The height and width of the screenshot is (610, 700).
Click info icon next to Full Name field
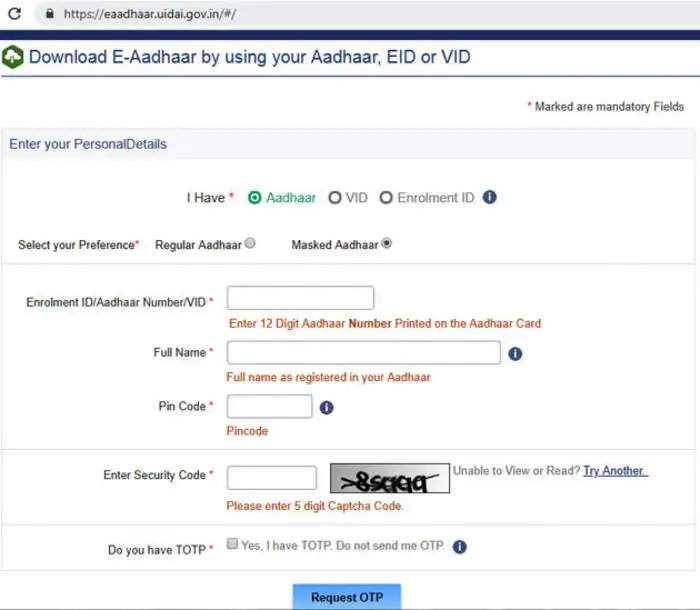(x=515, y=354)
